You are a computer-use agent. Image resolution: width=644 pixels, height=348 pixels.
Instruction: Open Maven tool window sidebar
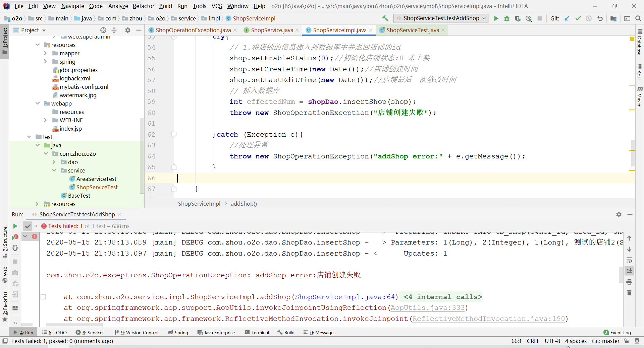[x=640, y=97]
